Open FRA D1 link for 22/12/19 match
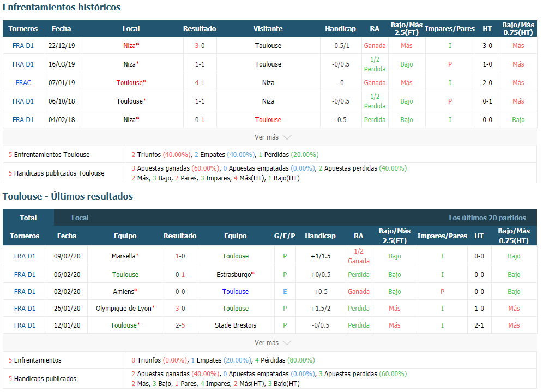This screenshot has width=543, height=392. point(23,45)
